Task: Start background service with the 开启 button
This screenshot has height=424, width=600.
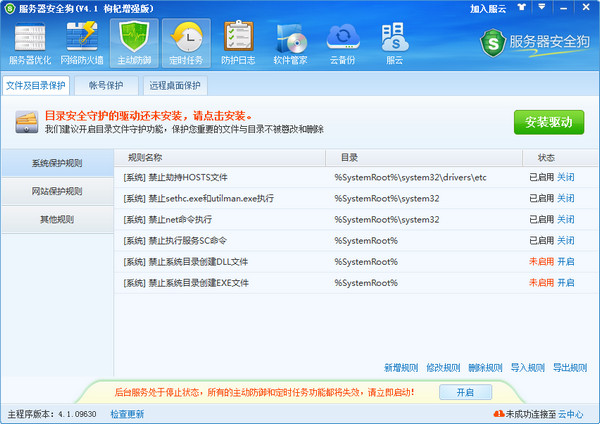Action: click(x=465, y=392)
